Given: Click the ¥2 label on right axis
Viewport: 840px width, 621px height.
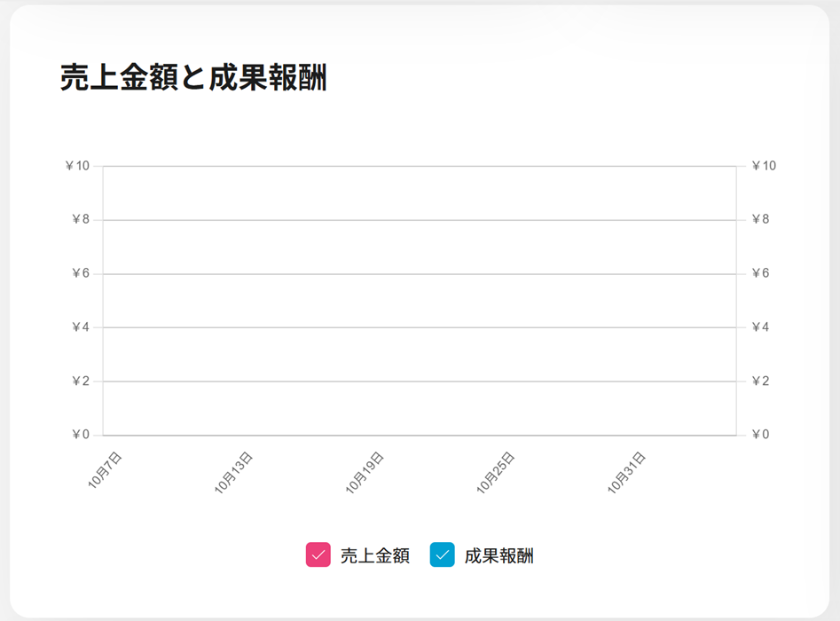Looking at the screenshot, I should [x=760, y=381].
